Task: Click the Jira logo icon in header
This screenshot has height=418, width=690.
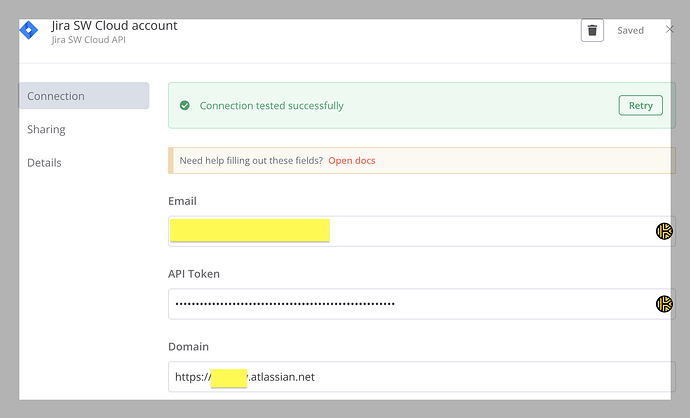Action: 29,30
